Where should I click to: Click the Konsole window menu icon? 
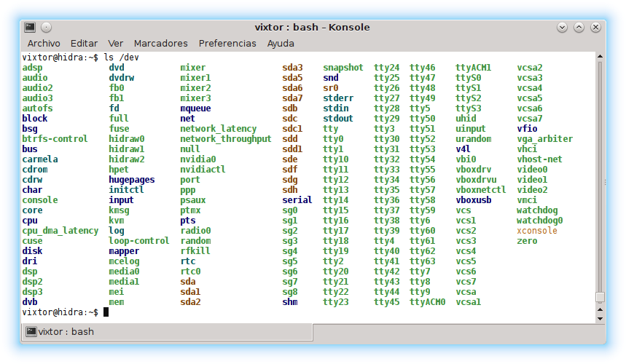pyautogui.click(x=30, y=28)
